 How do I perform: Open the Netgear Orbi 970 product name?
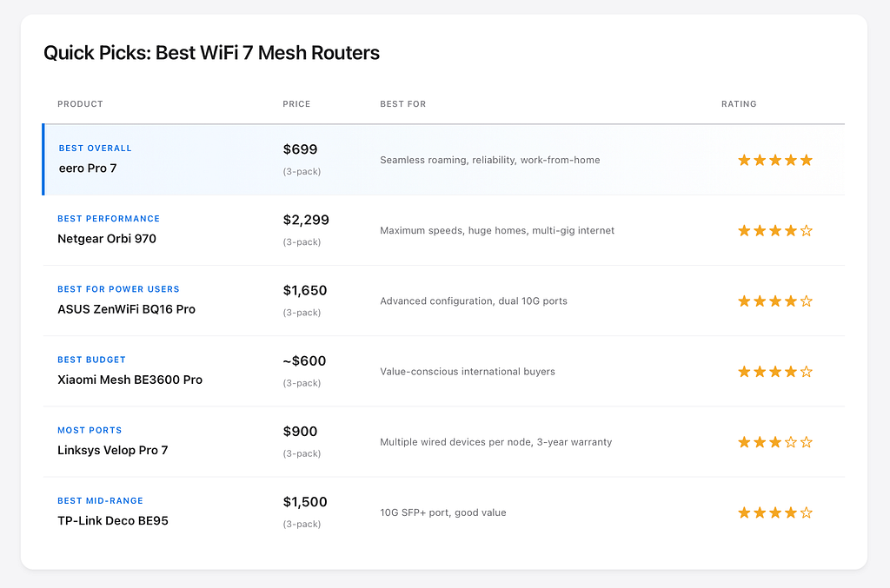coord(107,239)
